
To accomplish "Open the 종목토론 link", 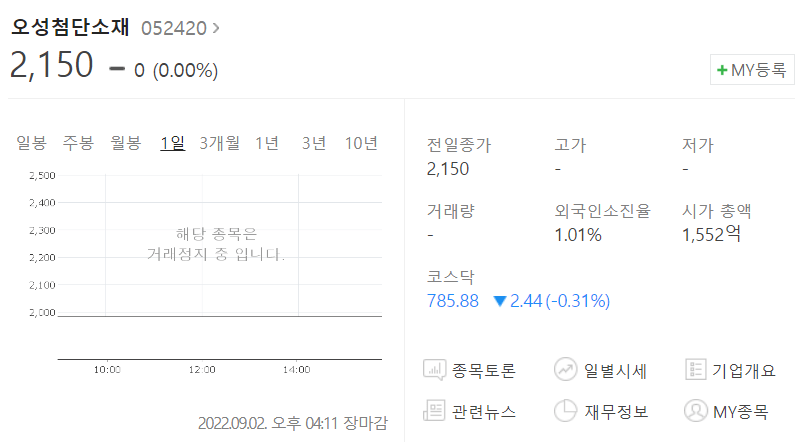I will tap(484, 371).
